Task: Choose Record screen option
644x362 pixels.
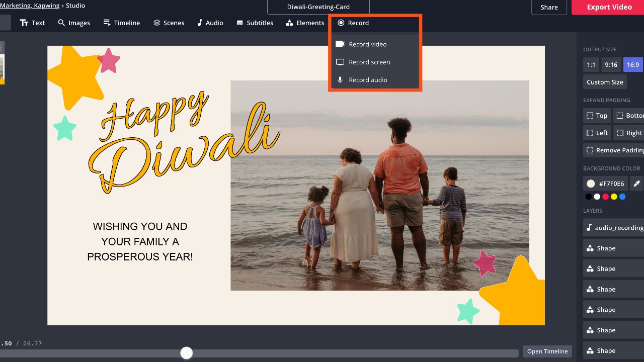Action: (x=369, y=62)
